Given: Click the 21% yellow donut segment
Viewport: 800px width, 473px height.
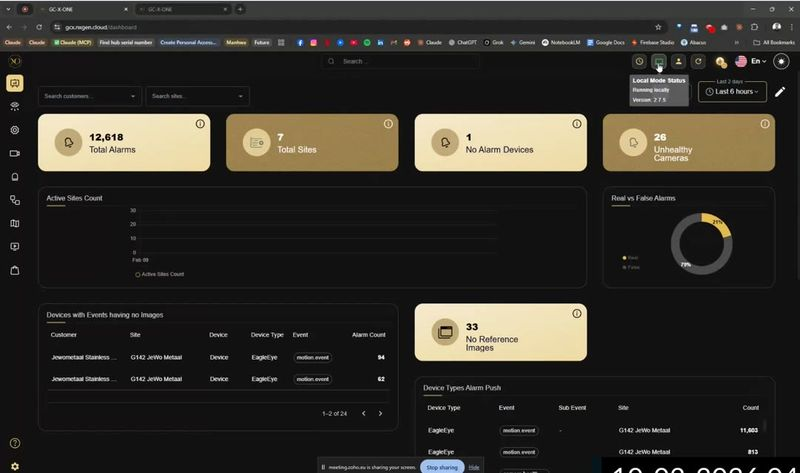Looking at the screenshot, I should click(718, 223).
